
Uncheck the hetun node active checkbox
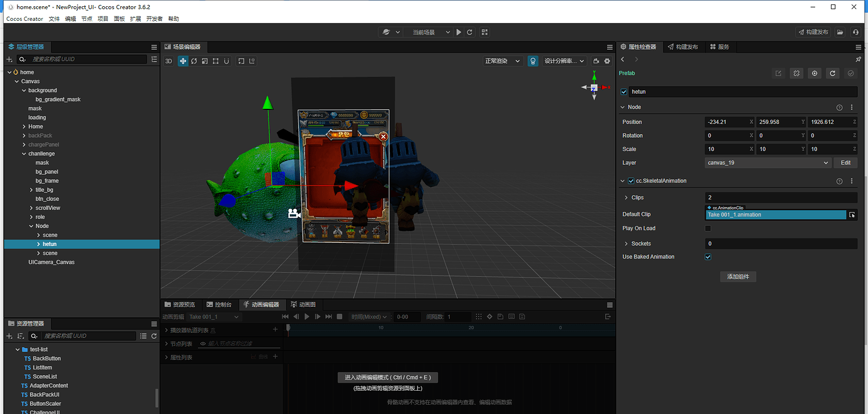click(x=623, y=91)
